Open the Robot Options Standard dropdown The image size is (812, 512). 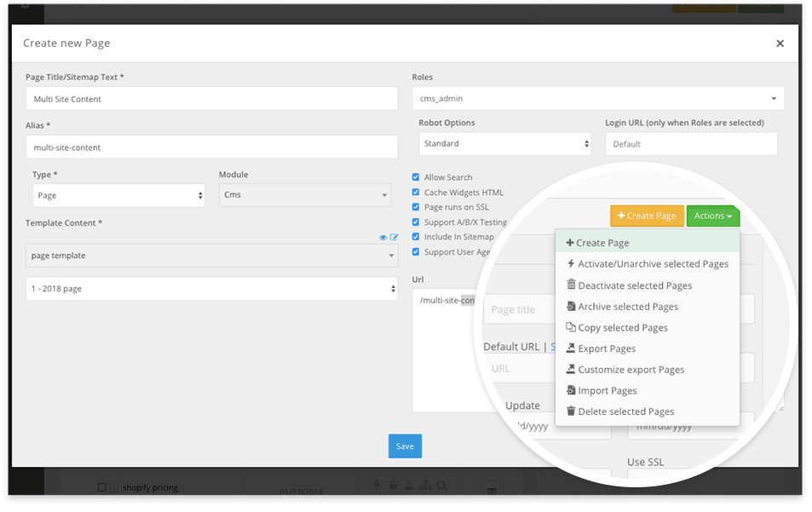[x=504, y=144]
